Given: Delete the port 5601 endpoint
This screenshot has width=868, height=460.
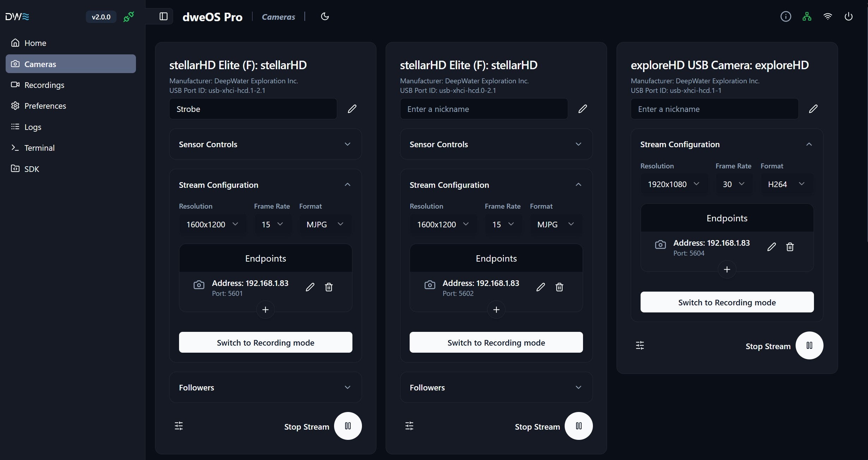Looking at the screenshot, I should coord(328,287).
